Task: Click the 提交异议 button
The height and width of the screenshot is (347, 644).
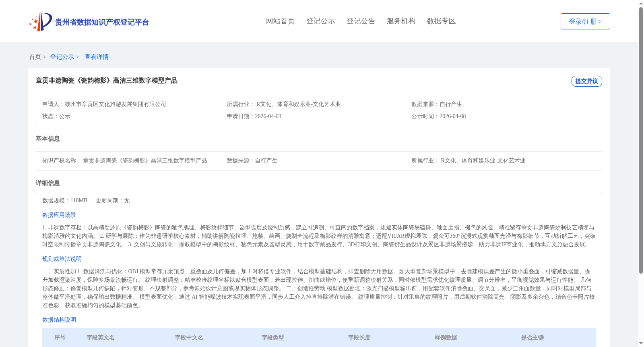Action: 586,81
